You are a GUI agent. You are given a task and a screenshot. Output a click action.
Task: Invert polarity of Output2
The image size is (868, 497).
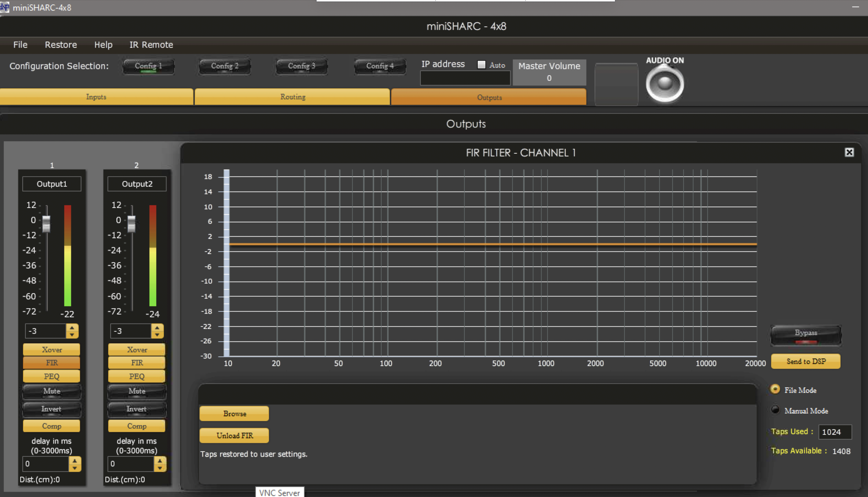137,409
